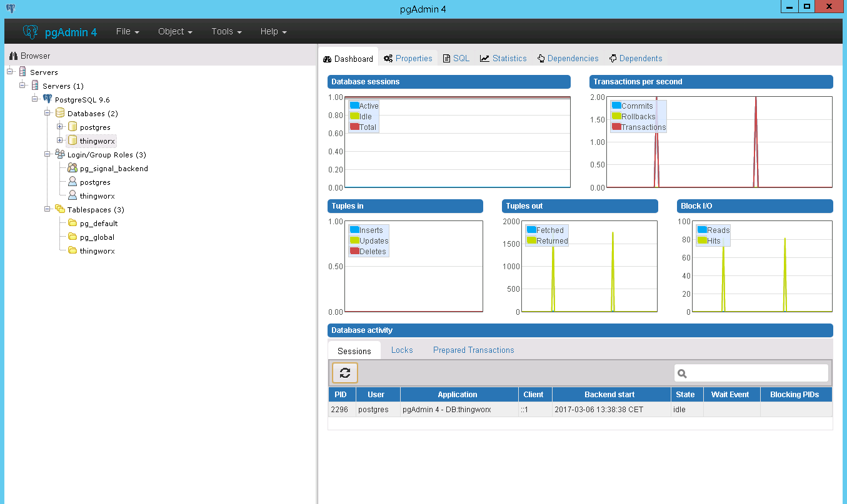Collapse the Databases (2) node
The width and height of the screenshot is (847, 504).
(x=48, y=113)
